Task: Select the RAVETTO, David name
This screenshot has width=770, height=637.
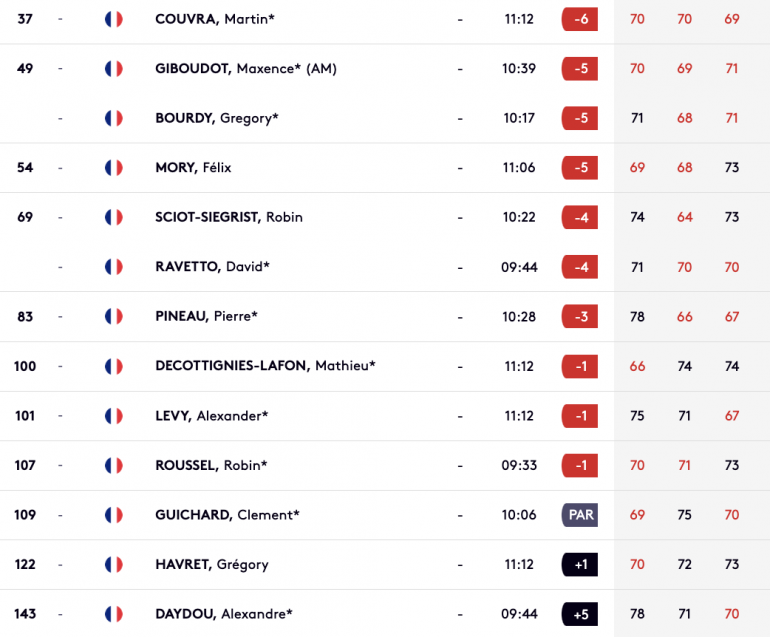Action: click(x=212, y=267)
